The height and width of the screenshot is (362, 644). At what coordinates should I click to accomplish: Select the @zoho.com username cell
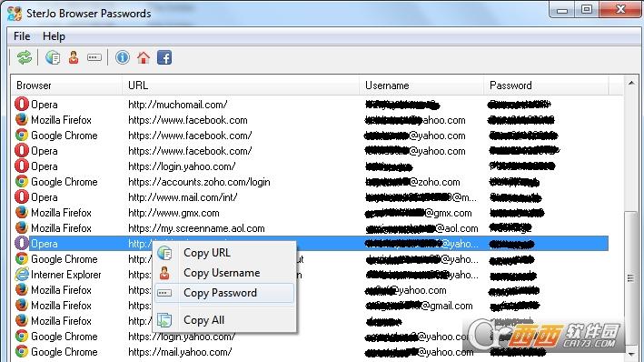pyautogui.click(x=412, y=182)
